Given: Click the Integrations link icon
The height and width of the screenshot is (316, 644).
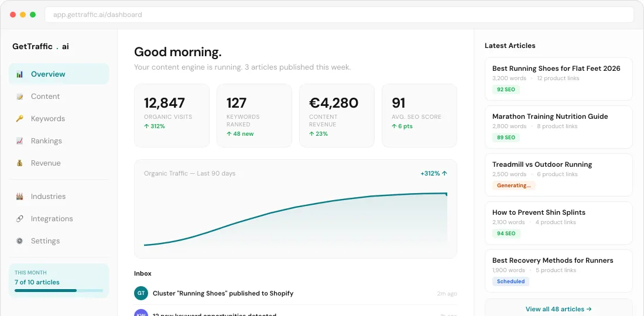Looking at the screenshot, I should click(x=20, y=219).
